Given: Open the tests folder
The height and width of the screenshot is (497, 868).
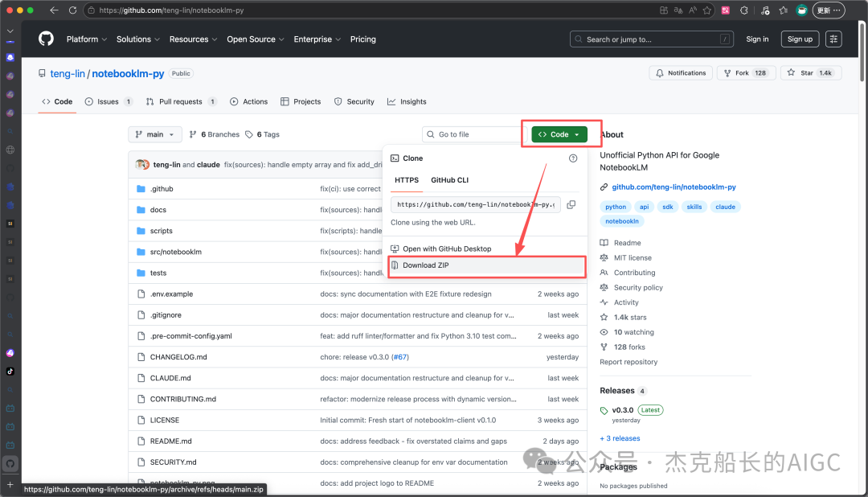Looking at the screenshot, I should click(x=158, y=273).
